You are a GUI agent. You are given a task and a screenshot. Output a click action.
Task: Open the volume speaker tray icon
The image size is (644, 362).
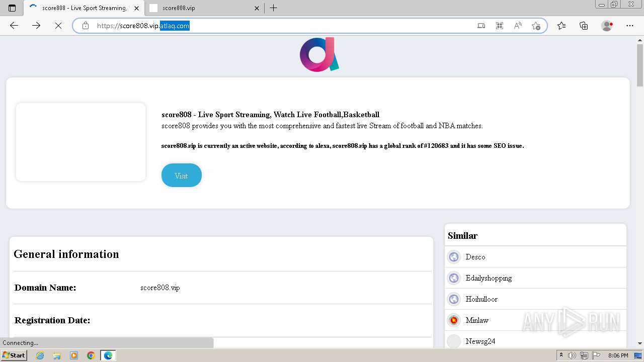(572, 355)
